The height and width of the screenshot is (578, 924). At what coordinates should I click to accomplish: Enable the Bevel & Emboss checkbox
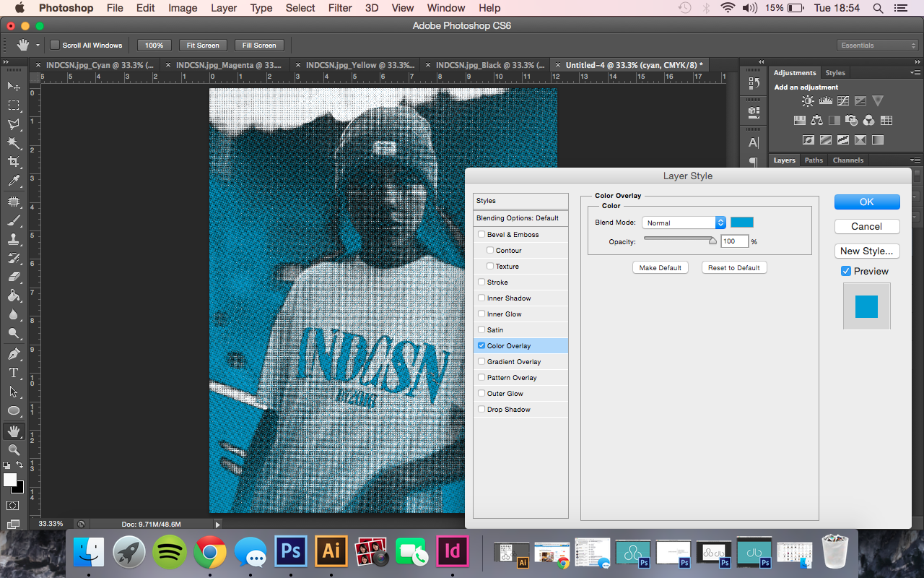[481, 234]
